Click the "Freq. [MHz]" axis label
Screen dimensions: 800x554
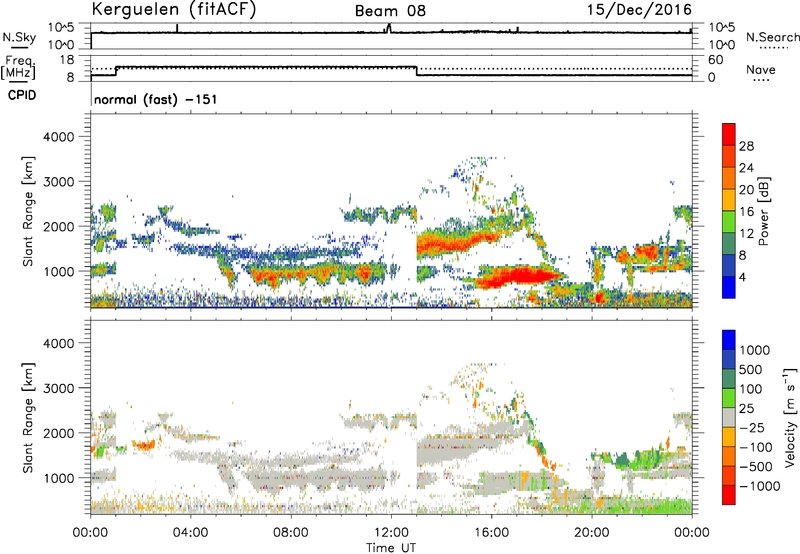click(x=18, y=68)
